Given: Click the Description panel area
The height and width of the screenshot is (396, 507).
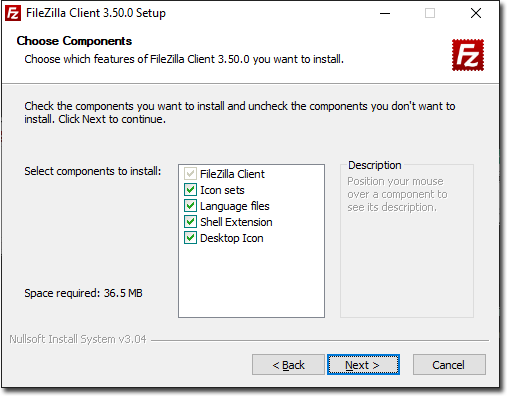Looking at the screenshot, I should (407, 241).
